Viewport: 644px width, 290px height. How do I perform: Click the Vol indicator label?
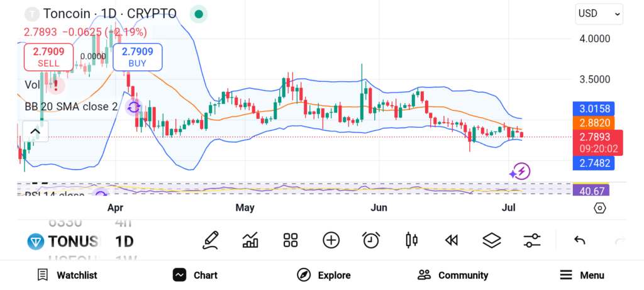pyautogui.click(x=32, y=85)
